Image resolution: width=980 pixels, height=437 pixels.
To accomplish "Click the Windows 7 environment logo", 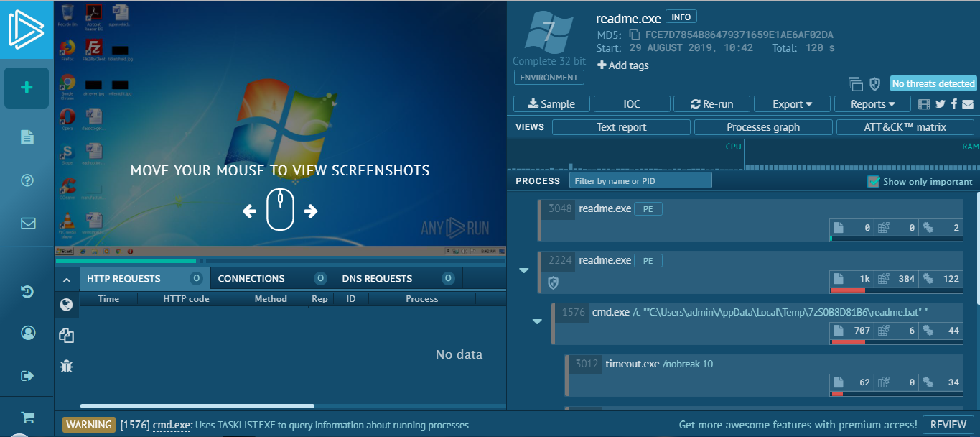I will [549, 32].
